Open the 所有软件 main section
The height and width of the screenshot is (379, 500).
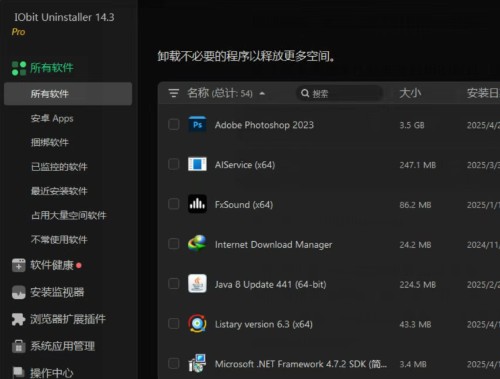(52, 68)
